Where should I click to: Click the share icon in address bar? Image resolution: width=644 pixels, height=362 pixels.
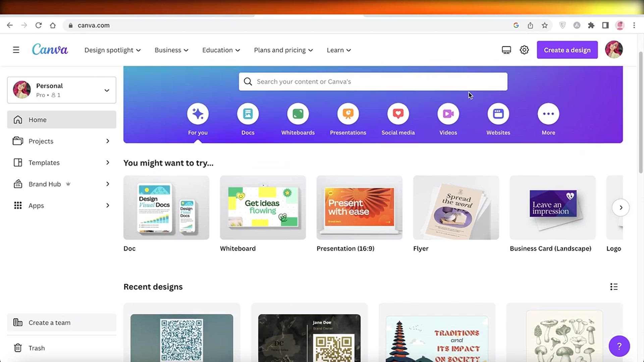530,25
